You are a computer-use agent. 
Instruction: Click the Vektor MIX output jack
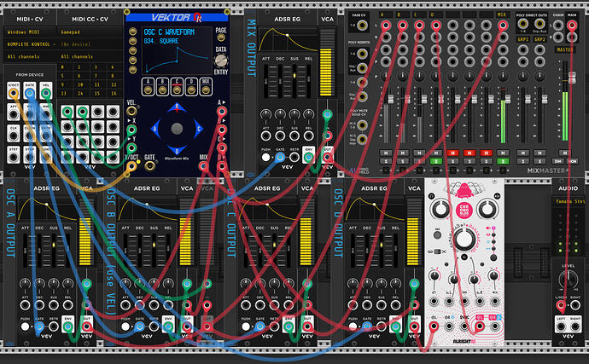[x=204, y=166]
